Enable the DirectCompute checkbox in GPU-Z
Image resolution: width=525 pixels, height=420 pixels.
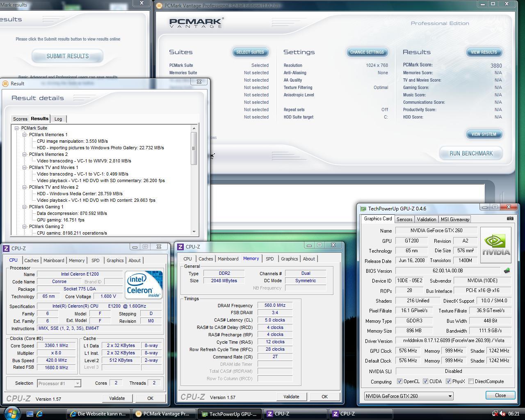(471, 381)
